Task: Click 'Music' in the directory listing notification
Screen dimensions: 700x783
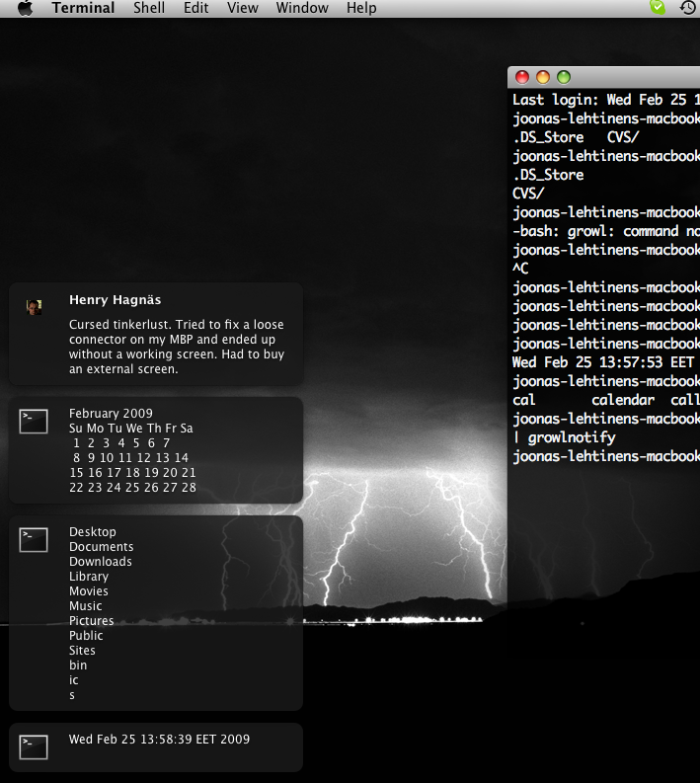Action: pyautogui.click(x=85, y=606)
